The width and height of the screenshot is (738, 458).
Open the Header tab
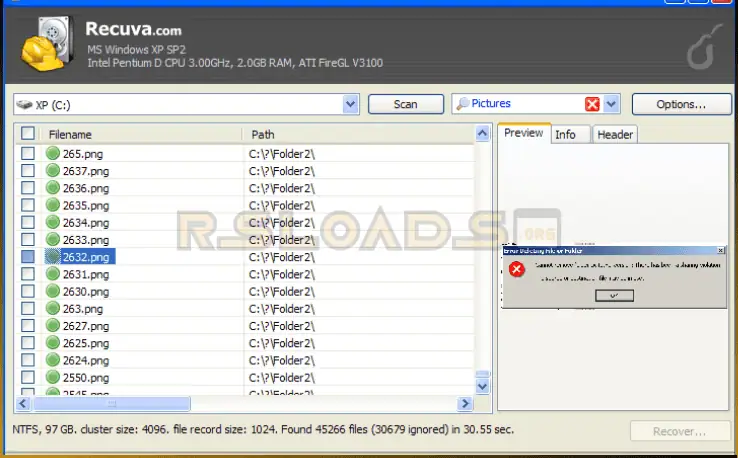[x=614, y=134]
